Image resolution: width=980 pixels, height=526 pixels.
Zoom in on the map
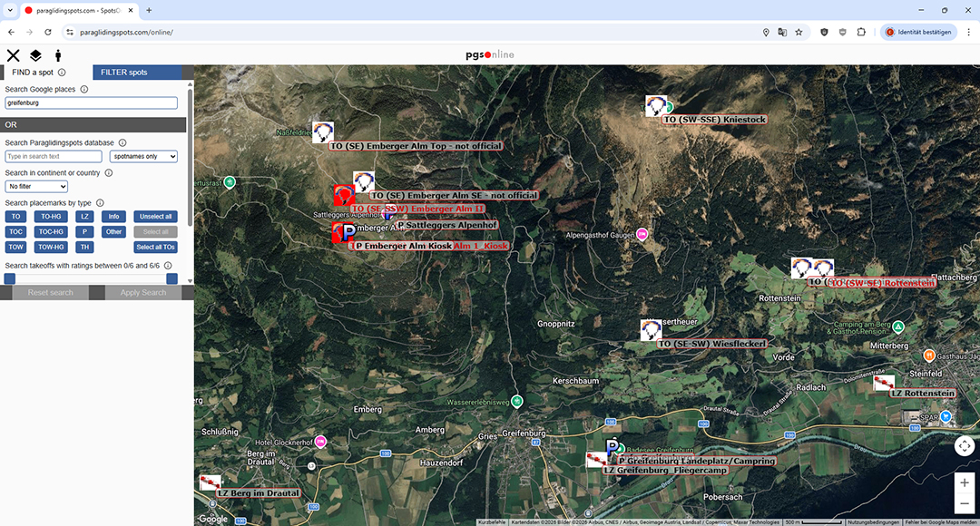964,483
